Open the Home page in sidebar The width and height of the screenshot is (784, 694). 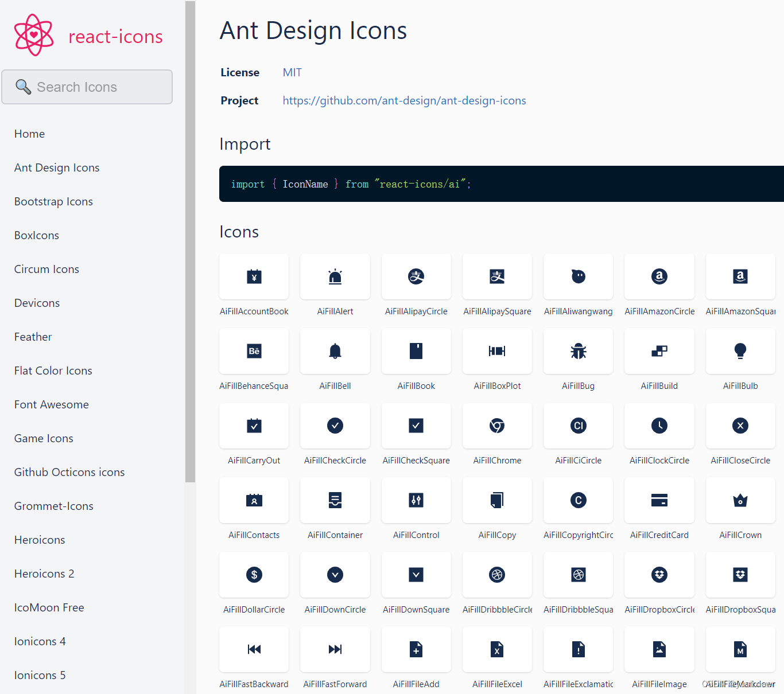[30, 134]
